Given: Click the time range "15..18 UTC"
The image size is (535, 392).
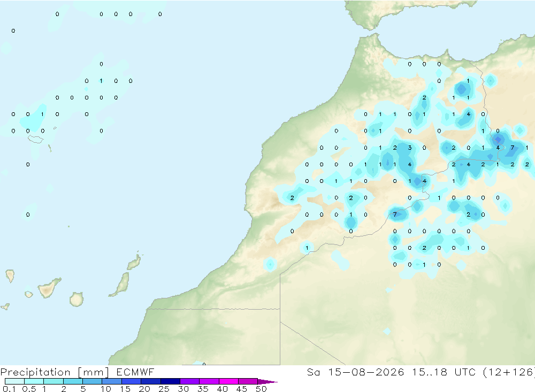Looking at the screenshot, I should (444, 372).
